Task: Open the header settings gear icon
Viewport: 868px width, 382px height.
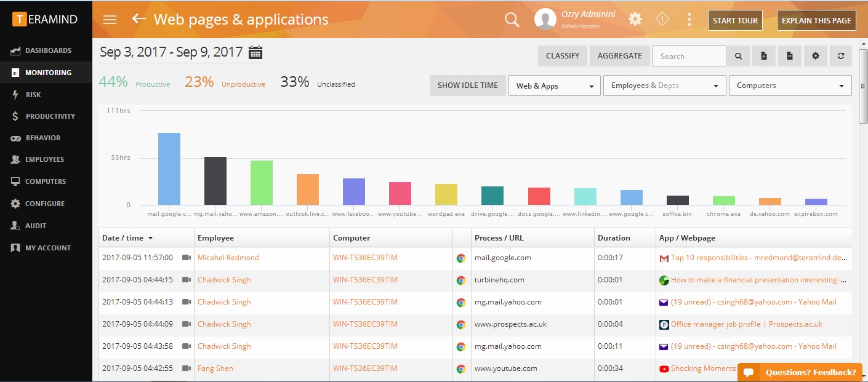Action: tap(635, 20)
